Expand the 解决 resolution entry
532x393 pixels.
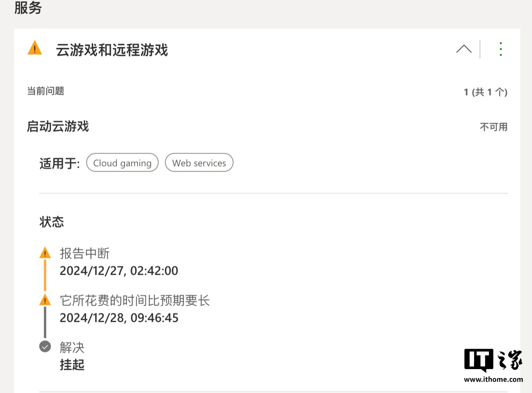pos(72,347)
